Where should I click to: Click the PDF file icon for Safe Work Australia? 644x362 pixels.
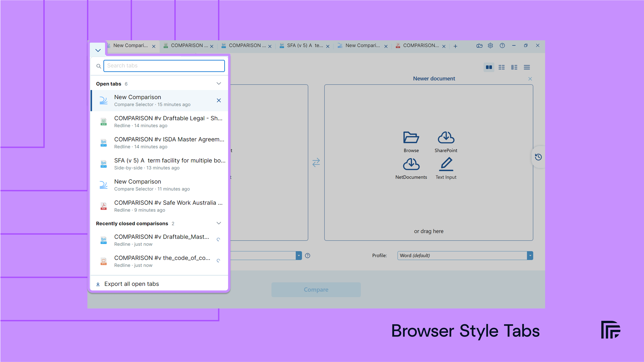[103, 206]
